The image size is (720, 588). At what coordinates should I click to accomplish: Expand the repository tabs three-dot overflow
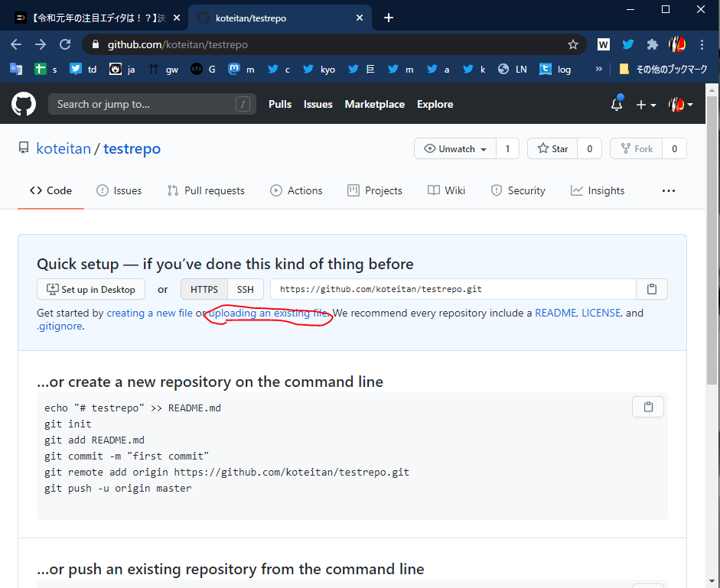point(669,190)
